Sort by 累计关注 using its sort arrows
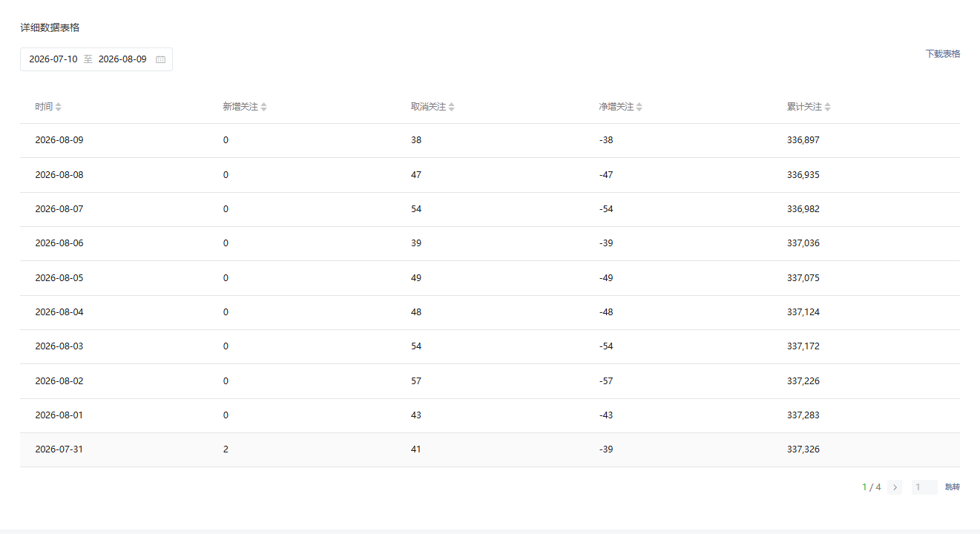The height and width of the screenshot is (534, 980). 828,107
